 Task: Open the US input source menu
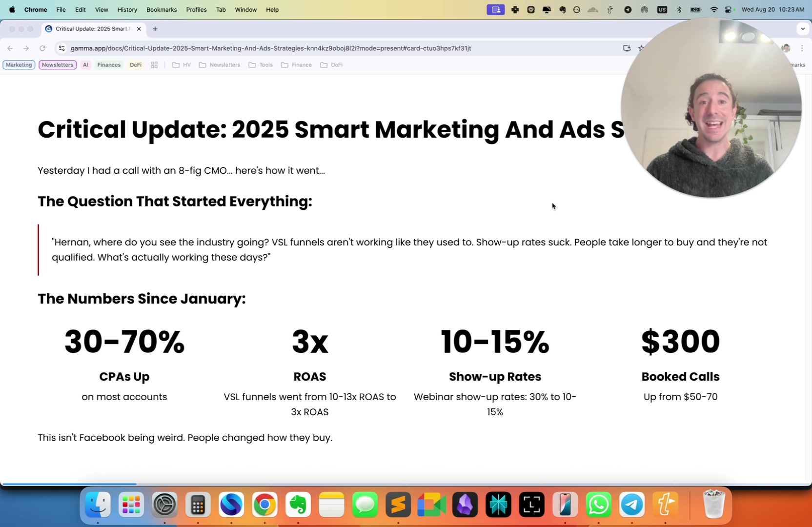[662, 10]
